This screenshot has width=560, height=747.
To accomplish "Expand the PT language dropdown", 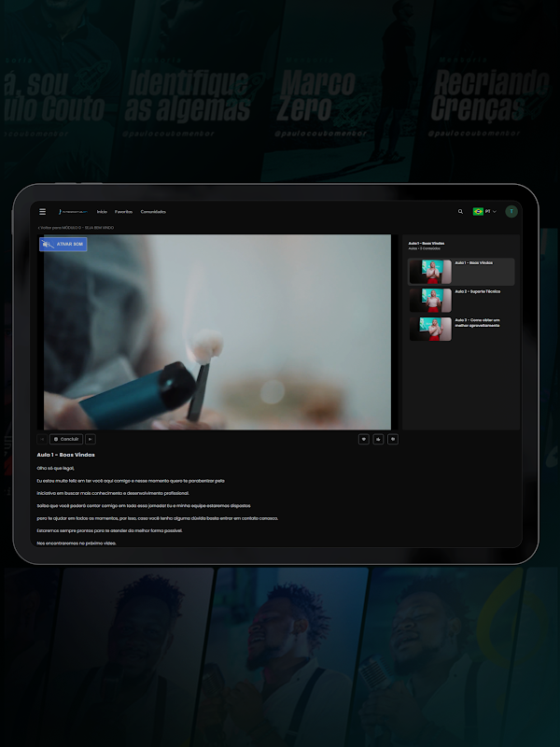I will [491, 212].
